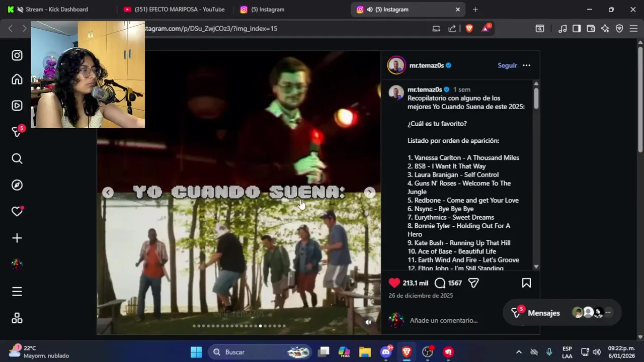Open Windows Start menu

(x=196, y=352)
